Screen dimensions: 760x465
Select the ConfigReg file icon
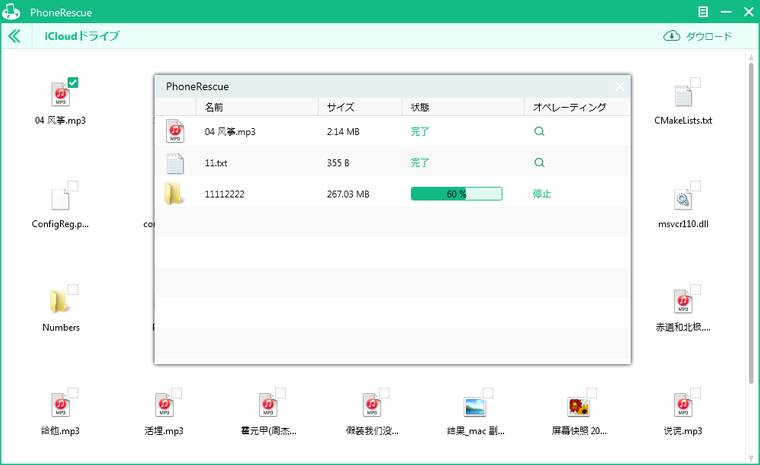coord(60,198)
